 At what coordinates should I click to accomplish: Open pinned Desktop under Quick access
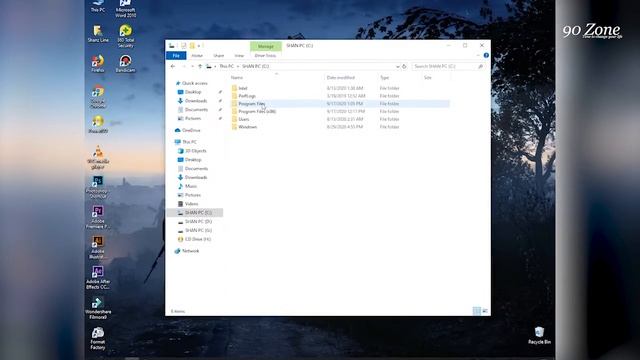coord(193,92)
